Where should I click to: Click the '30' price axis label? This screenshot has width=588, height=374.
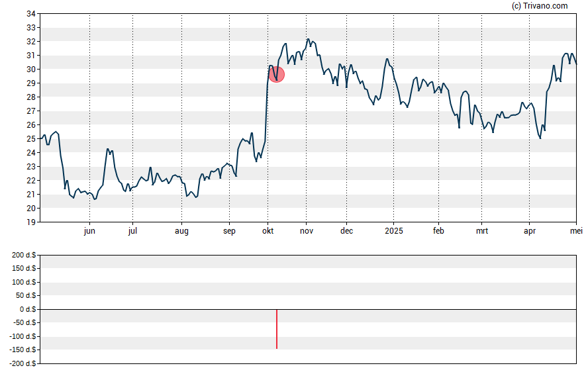pos(30,70)
